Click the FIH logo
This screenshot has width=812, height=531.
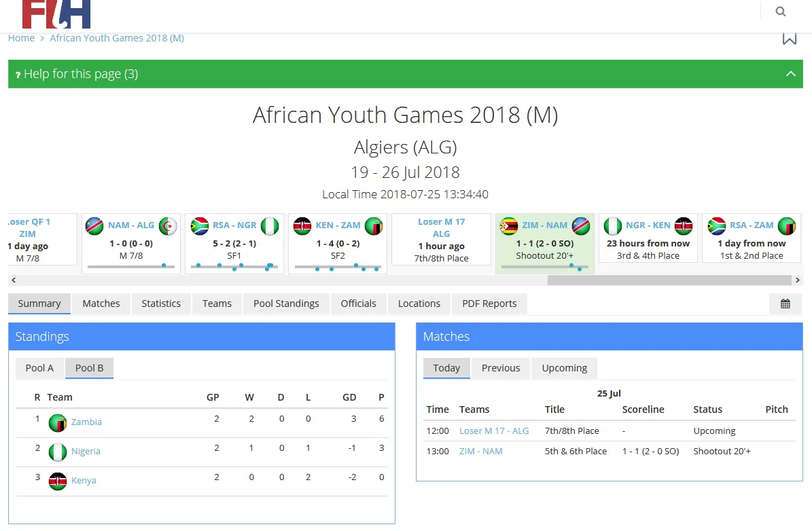coord(56,14)
